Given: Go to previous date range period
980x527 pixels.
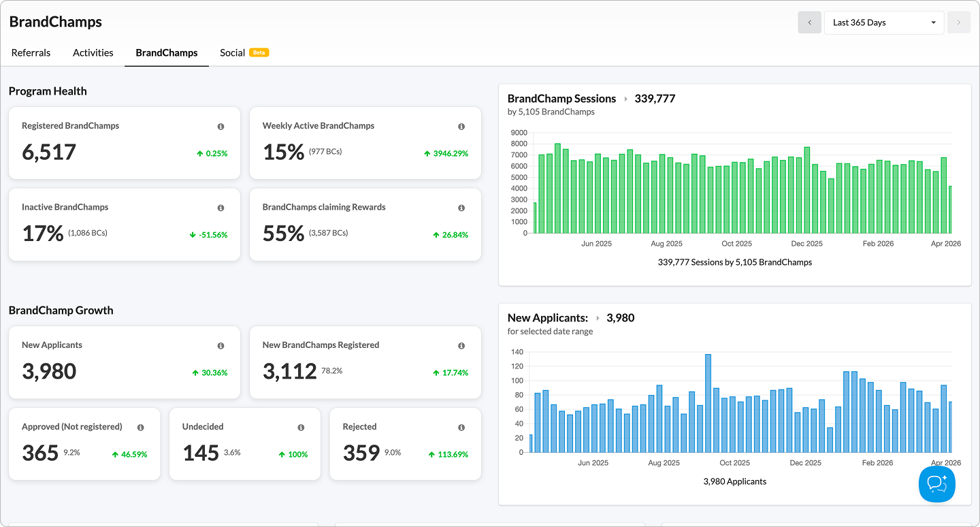Looking at the screenshot, I should [809, 22].
